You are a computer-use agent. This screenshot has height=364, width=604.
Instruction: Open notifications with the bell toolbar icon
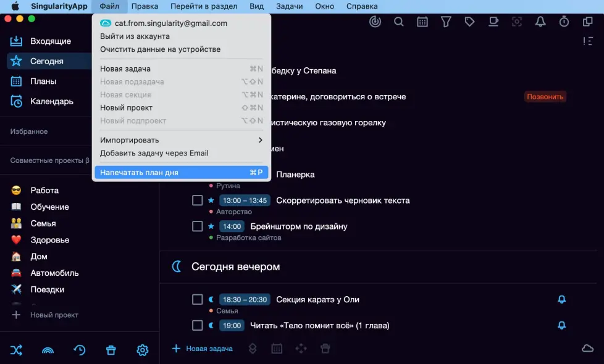[540, 21]
